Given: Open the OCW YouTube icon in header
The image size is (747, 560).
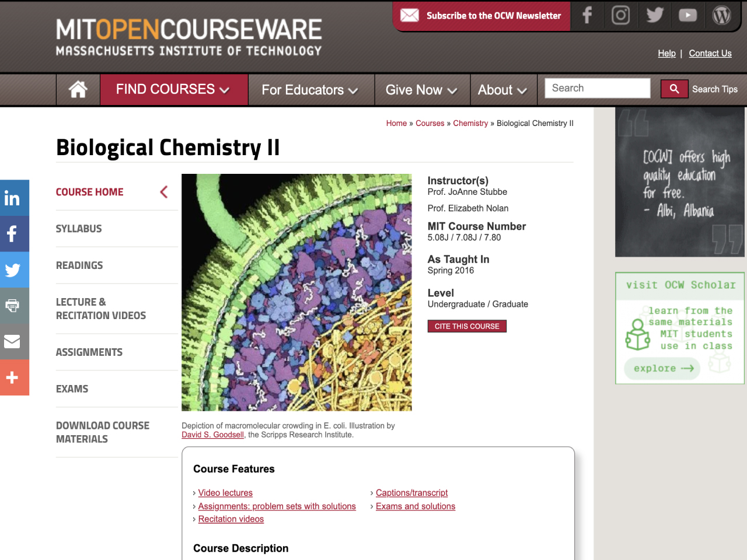Looking at the screenshot, I should pyautogui.click(x=687, y=15).
